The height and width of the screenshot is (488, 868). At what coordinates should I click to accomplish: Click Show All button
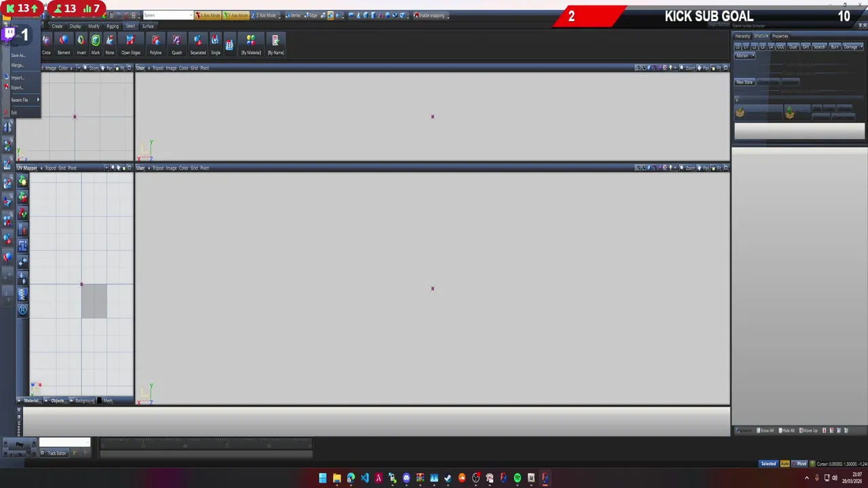766,430
